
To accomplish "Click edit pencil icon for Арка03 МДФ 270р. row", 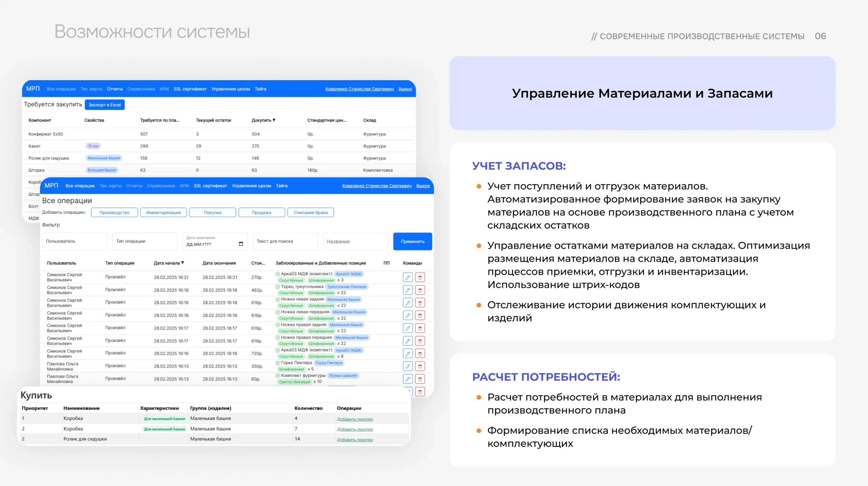I will [408, 277].
